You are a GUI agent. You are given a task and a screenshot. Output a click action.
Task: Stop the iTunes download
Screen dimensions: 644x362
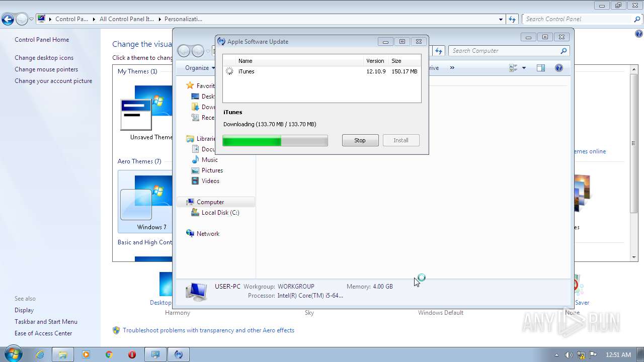click(x=360, y=140)
